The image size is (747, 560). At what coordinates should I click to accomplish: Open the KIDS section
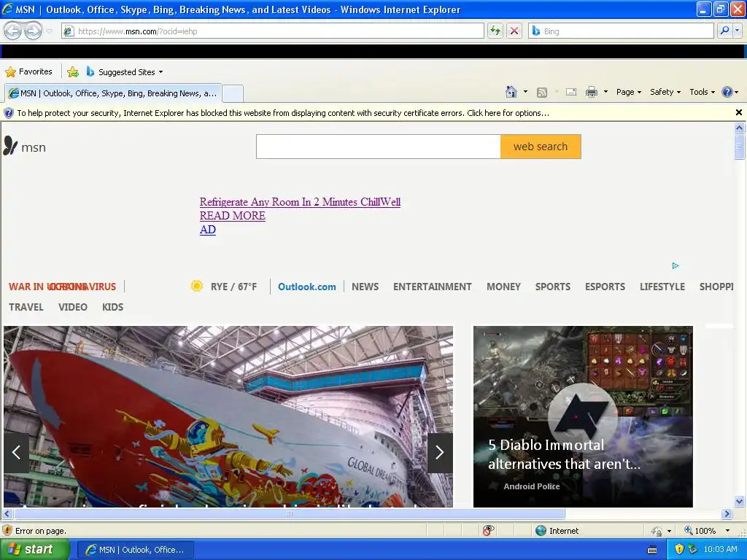click(x=112, y=307)
